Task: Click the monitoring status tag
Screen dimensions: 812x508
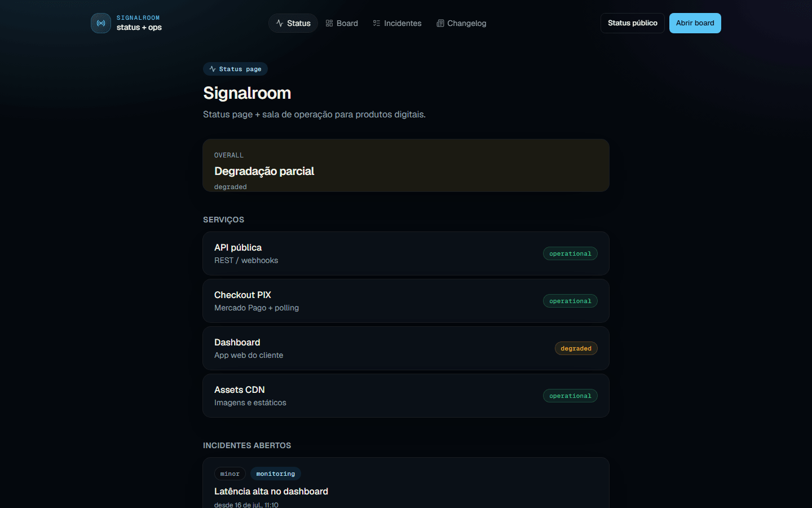Action: [276, 474]
